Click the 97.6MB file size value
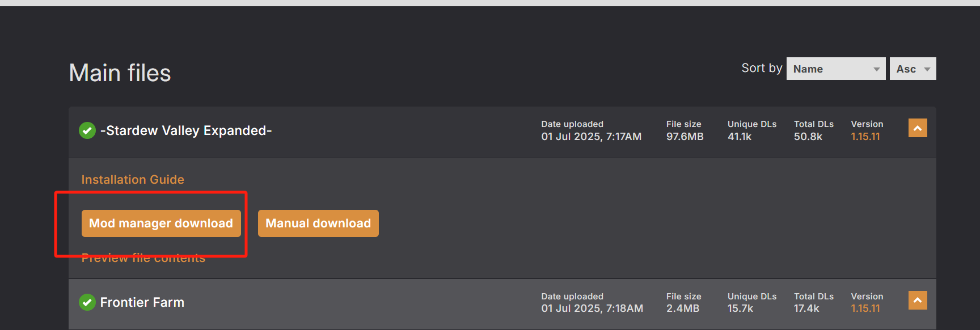The image size is (980, 330). [685, 137]
